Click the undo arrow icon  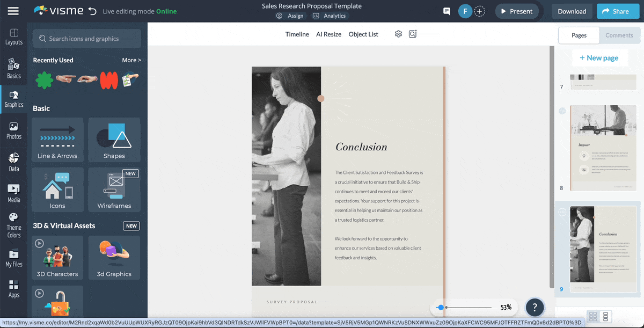point(92,11)
